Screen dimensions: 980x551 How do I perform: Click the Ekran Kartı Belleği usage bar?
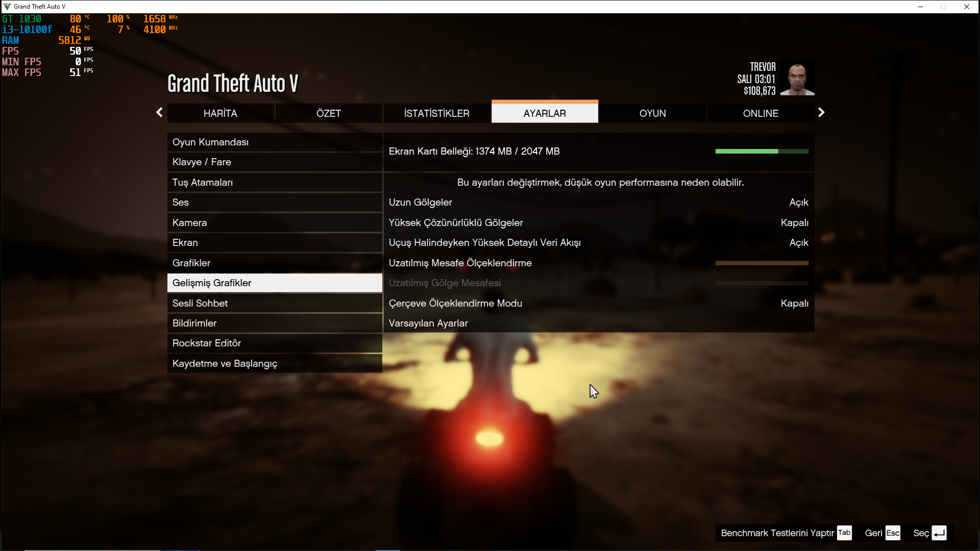[x=762, y=152]
